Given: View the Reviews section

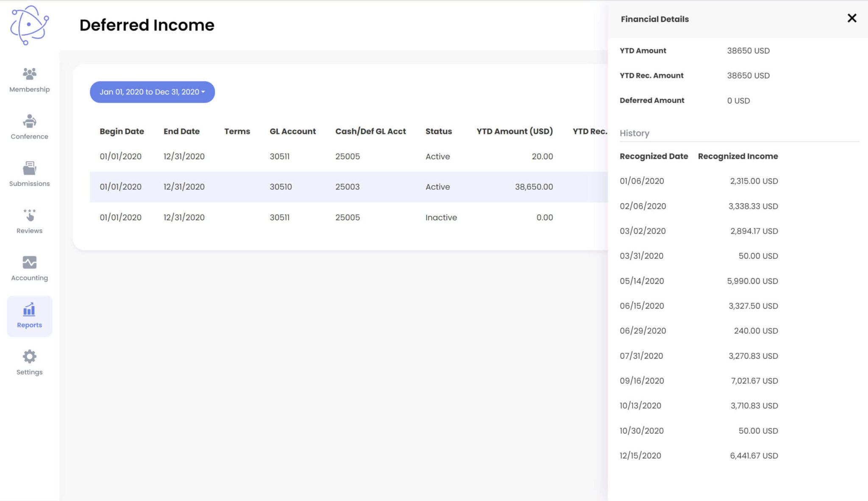Looking at the screenshot, I should point(29,221).
